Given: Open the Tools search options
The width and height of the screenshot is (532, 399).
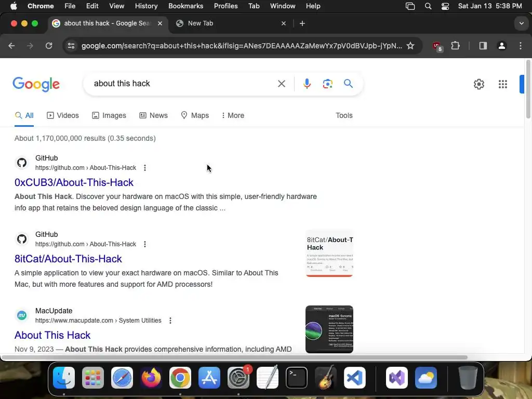Looking at the screenshot, I should (344, 115).
